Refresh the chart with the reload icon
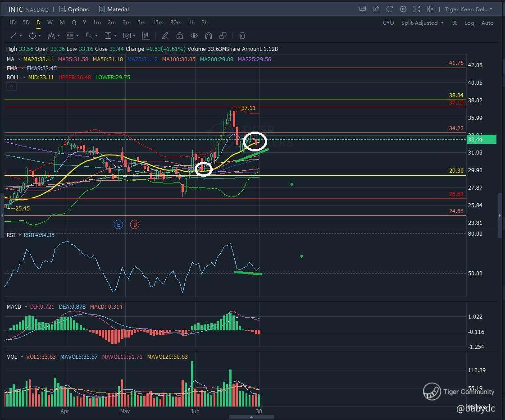505x420 pixels. click(389, 9)
